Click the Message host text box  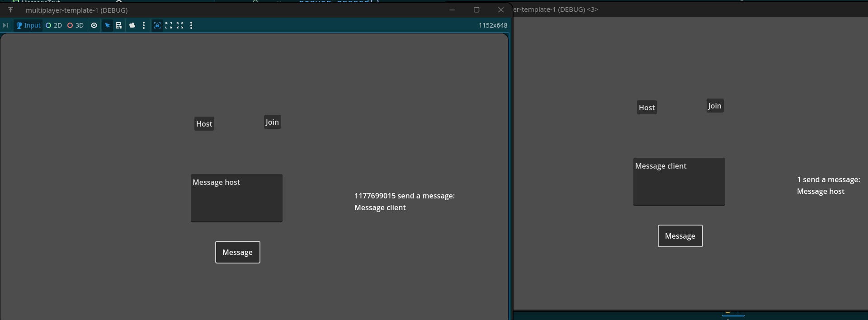[236, 198]
